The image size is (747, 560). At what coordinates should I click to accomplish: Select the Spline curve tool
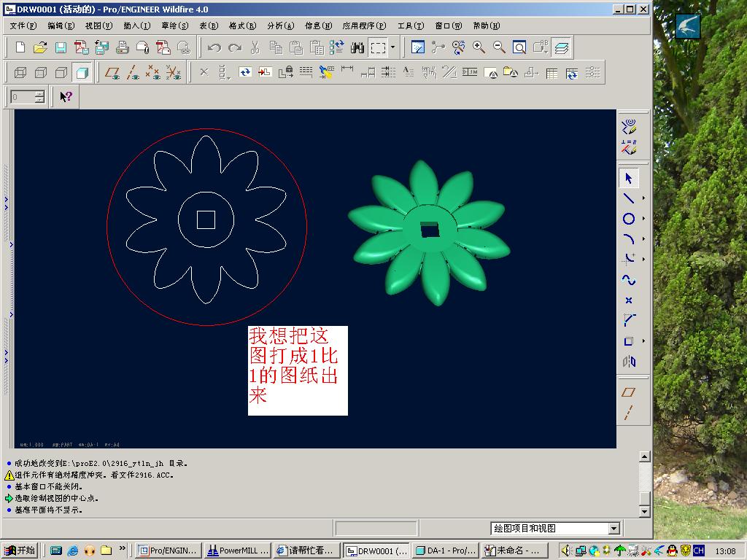628,280
